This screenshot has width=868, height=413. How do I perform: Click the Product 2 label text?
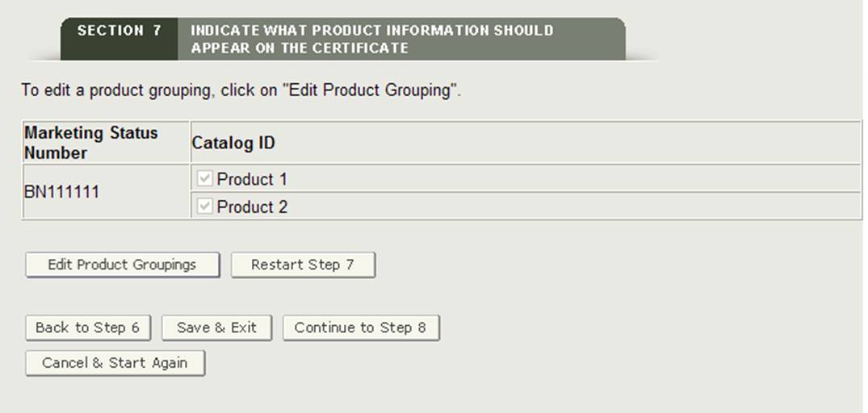click(252, 206)
